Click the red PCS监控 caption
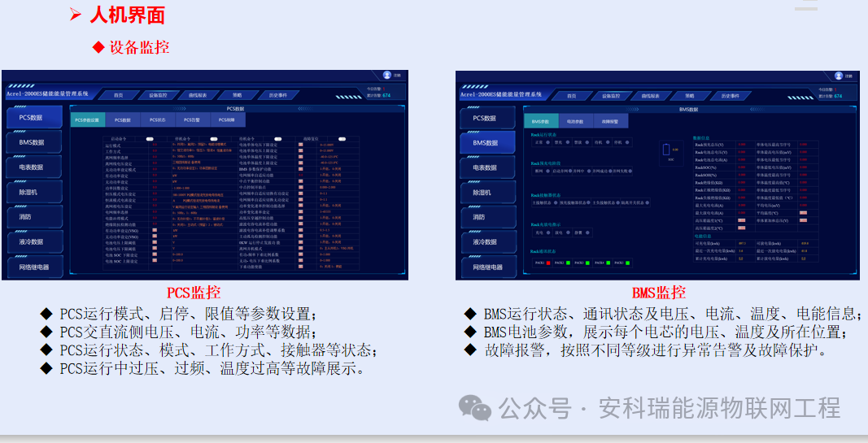The height and width of the screenshot is (443, 868). click(x=194, y=292)
